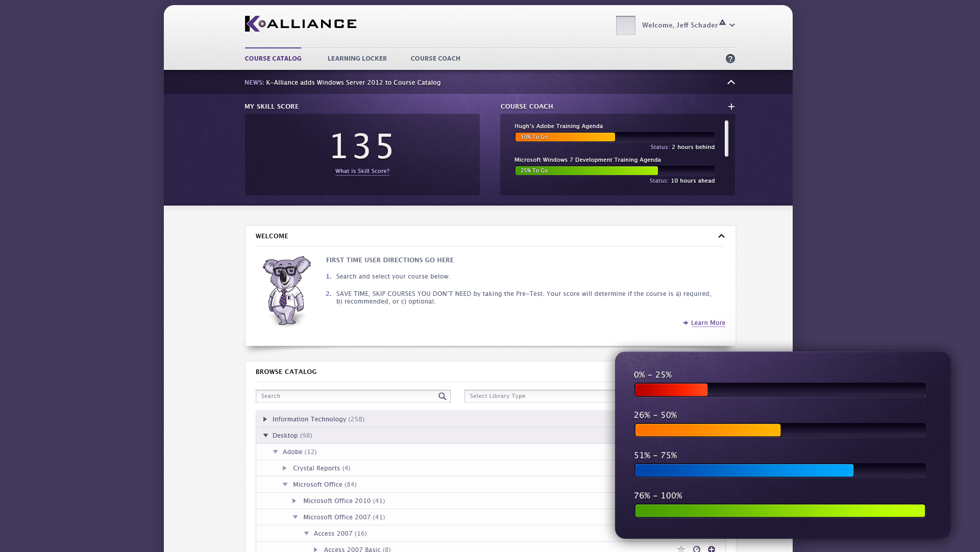Click the Learn More link
This screenshot has height=552, width=980.
pos(708,323)
